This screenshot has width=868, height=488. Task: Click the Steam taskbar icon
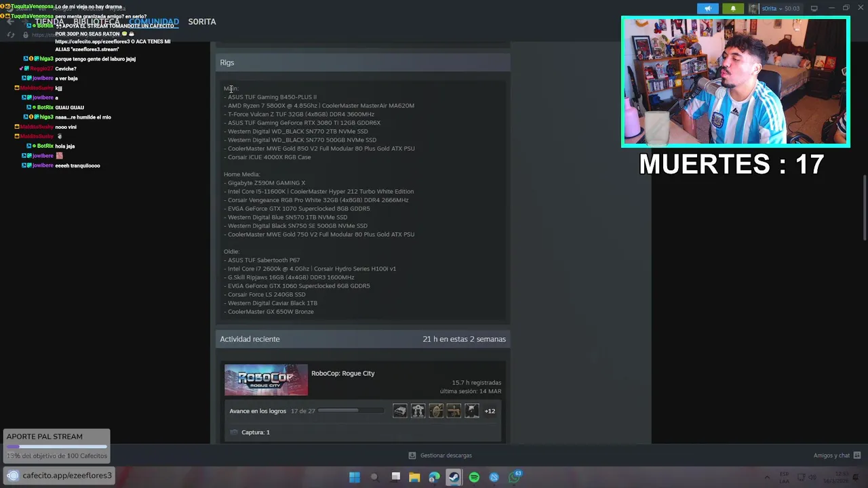[x=454, y=477]
